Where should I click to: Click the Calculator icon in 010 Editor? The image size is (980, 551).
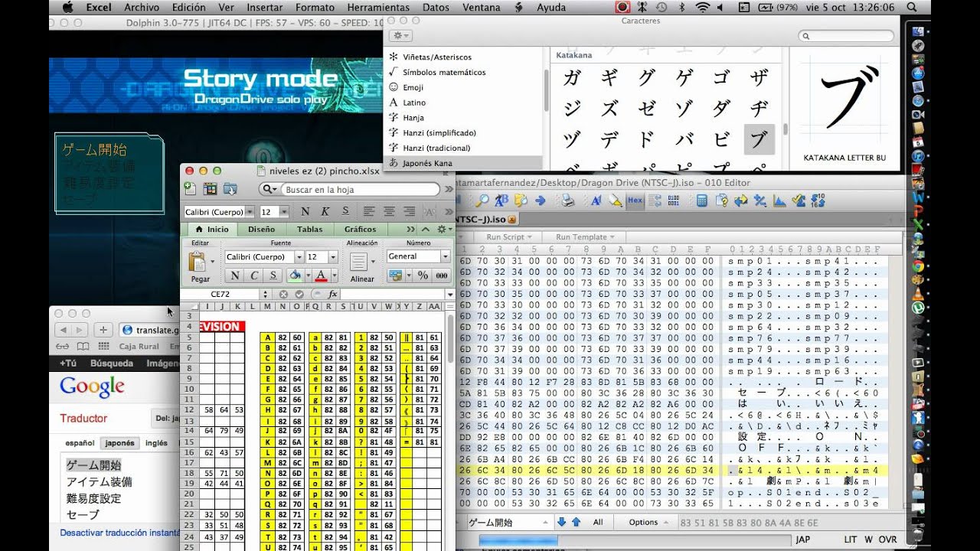pos(701,201)
